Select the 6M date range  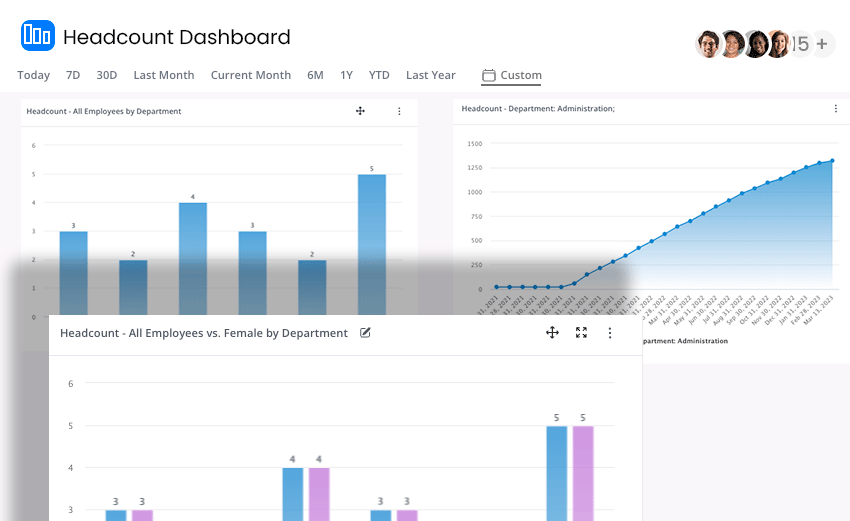point(315,75)
